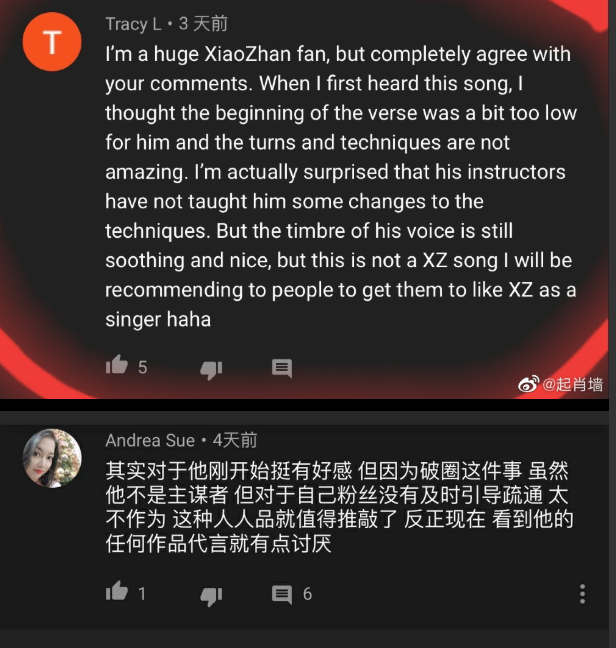Viewport: 616px width, 648px height.
Task: Click the "4天前" timestamp on Andrea's comment
Action: 235,440
